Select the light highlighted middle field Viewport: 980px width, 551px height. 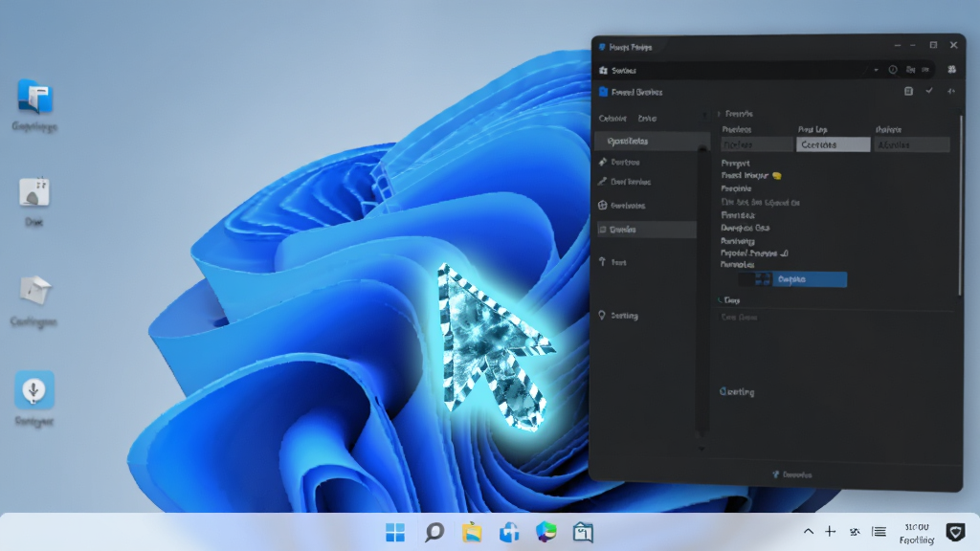click(834, 145)
